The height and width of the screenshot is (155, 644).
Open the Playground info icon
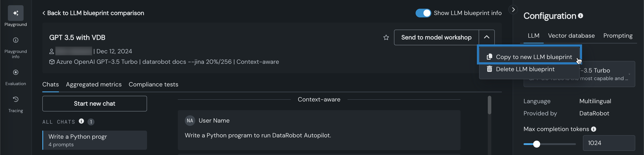point(15,40)
